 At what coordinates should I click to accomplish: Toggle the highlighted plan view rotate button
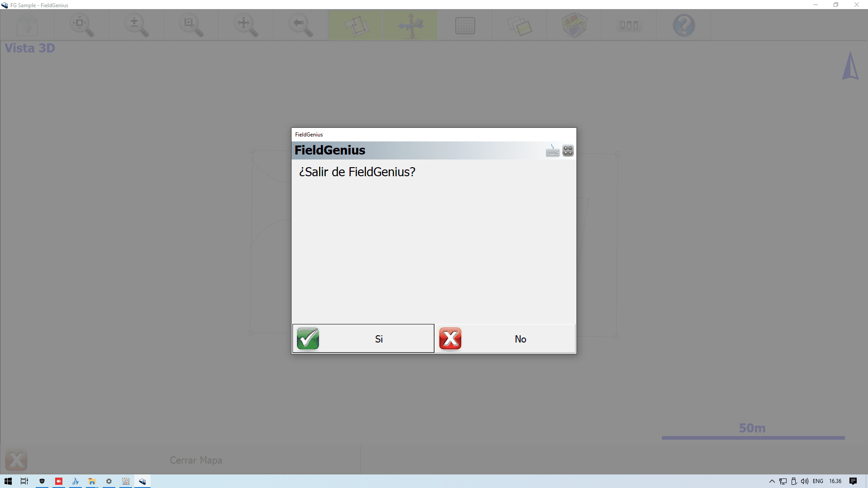pyautogui.click(x=356, y=25)
